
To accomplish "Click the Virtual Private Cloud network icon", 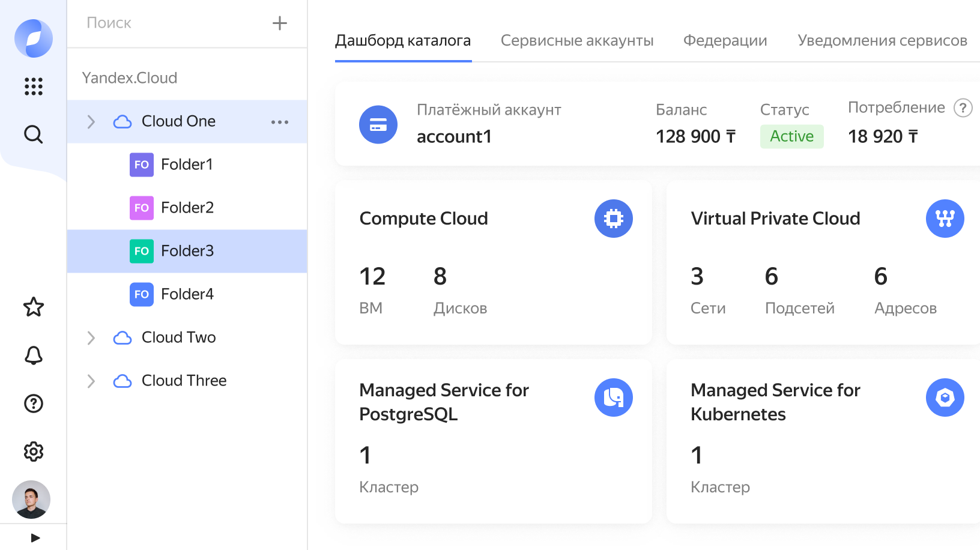I will point(945,219).
